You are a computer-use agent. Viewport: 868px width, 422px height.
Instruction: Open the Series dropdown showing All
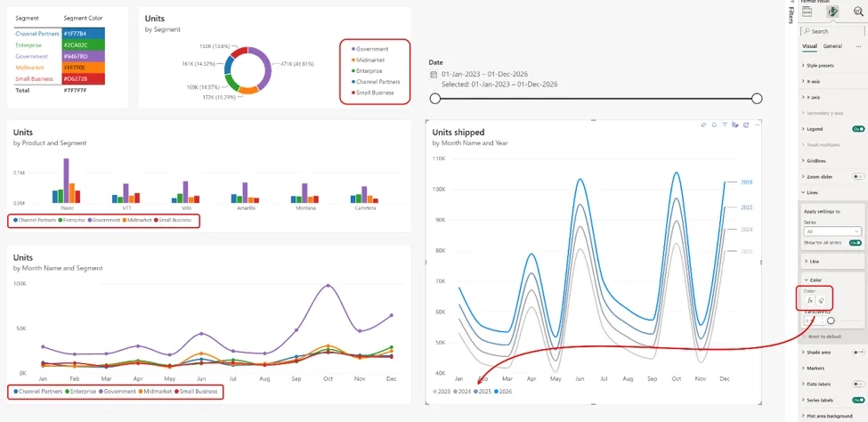(x=832, y=231)
